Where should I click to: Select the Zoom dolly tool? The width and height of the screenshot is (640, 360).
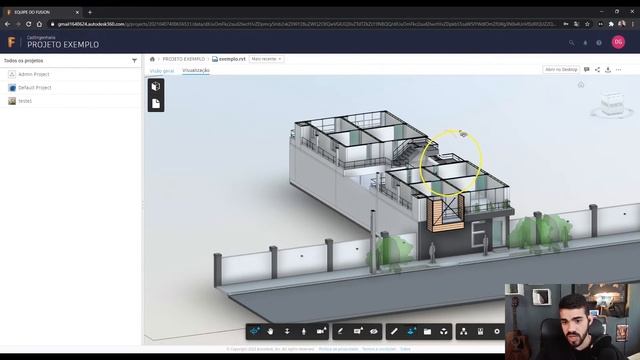click(287, 331)
